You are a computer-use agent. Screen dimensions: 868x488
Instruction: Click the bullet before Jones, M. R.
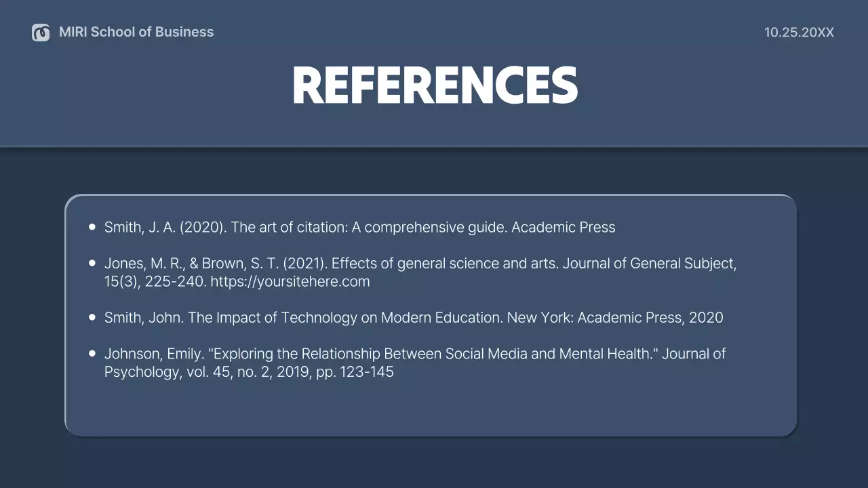(x=92, y=263)
